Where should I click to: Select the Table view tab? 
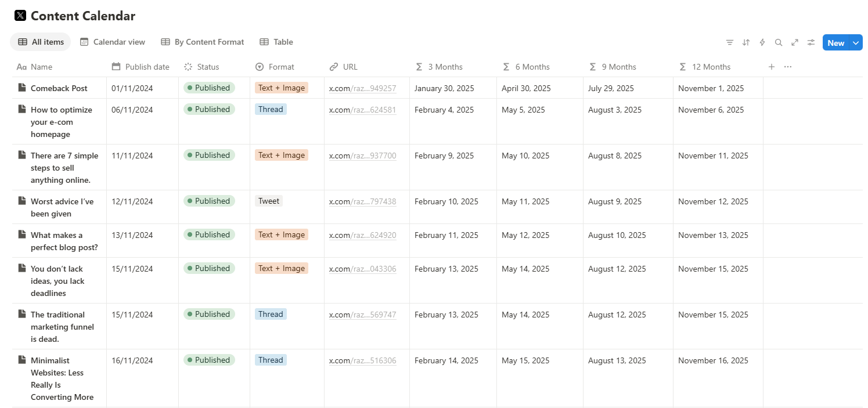point(276,42)
